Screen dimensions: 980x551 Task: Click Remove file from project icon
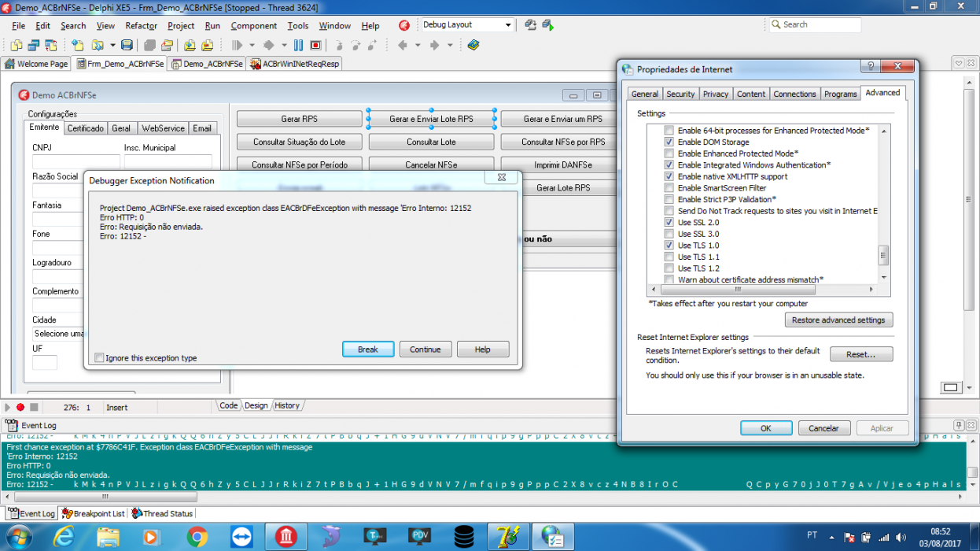pos(207,45)
